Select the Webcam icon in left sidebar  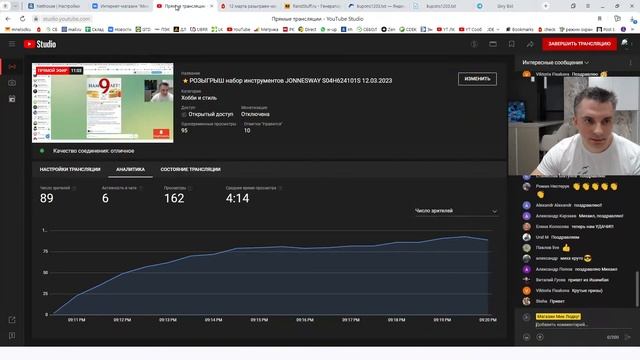[12, 83]
